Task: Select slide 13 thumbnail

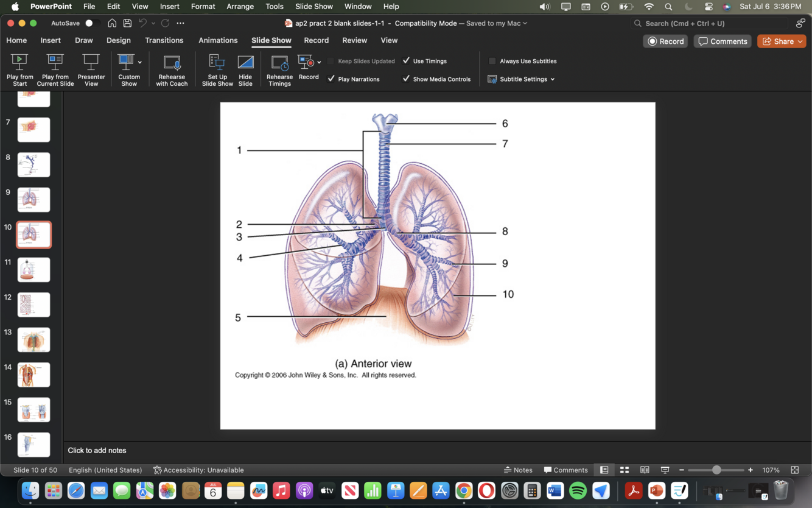Action: (33, 340)
